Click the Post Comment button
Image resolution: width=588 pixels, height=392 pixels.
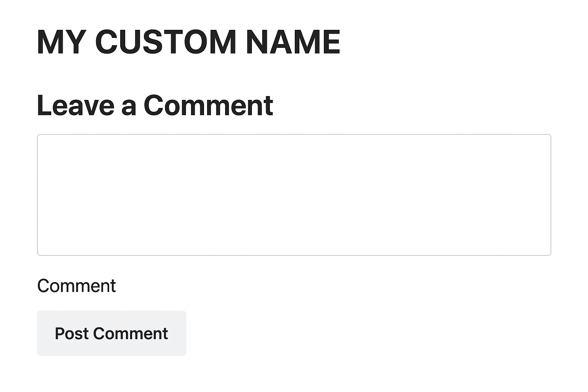tap(111, 333)
